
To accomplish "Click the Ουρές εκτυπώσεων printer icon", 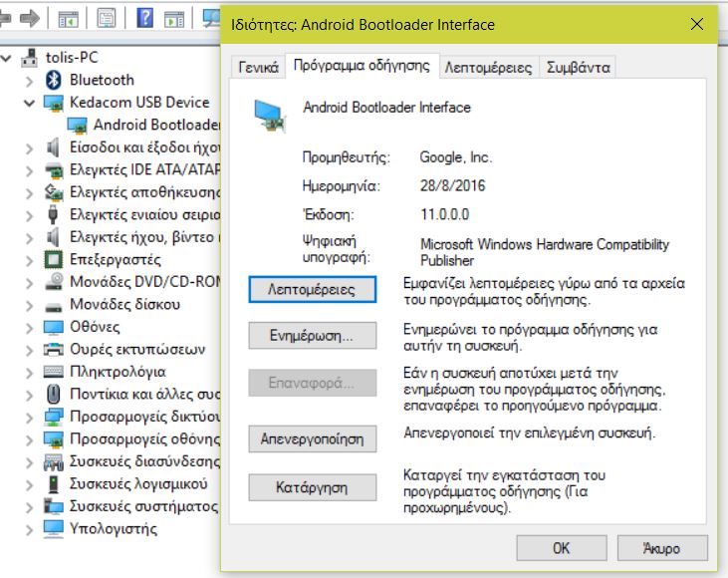I will click(x=54, y=349).
